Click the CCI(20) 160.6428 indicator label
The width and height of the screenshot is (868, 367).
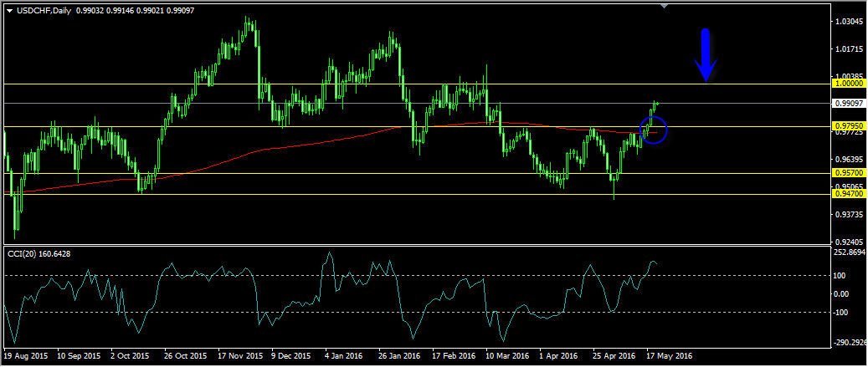click(39, 253)
